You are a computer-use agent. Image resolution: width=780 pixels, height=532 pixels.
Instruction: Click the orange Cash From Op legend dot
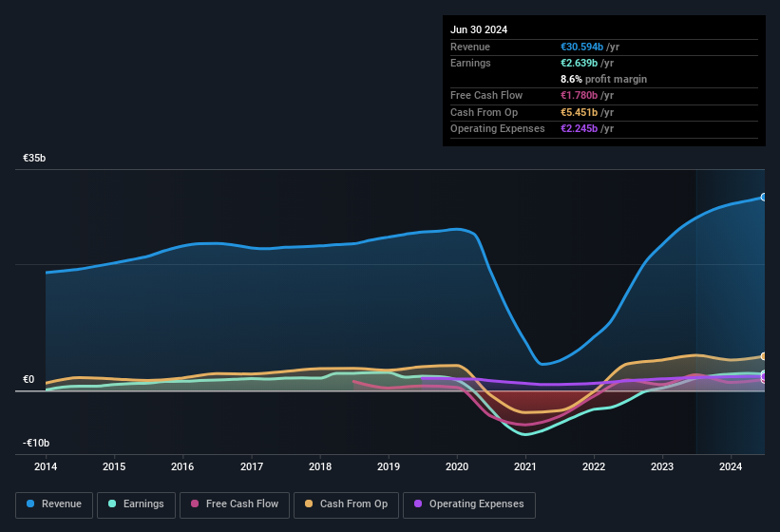tap(310, 504)
